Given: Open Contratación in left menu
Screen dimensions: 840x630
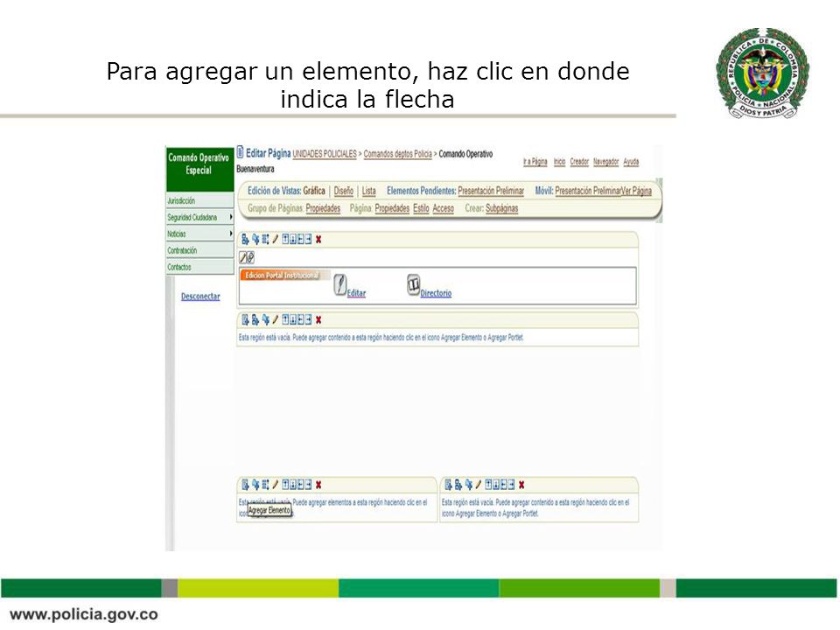Looking at the screenshot, I should (x=182, y=251).
